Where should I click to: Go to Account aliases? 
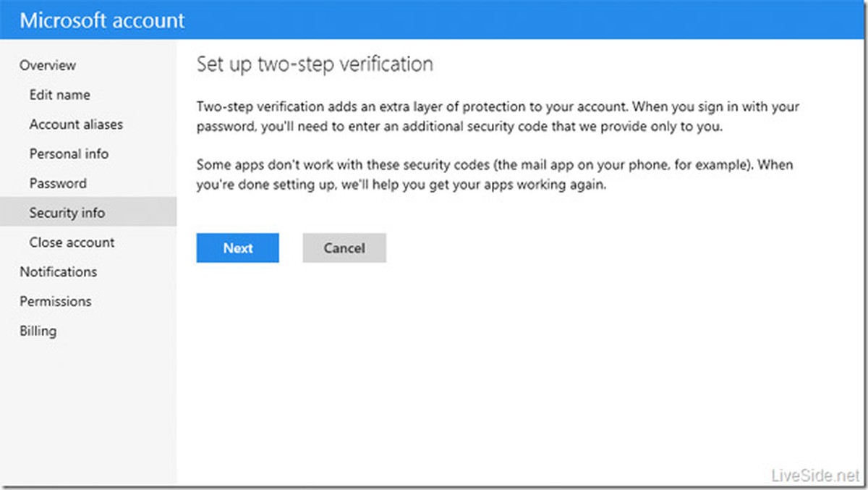76,124
